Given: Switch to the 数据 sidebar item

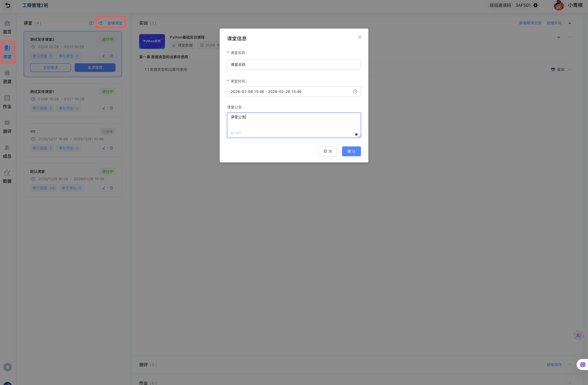Looking at the screenshot, I should click(7, 176).
